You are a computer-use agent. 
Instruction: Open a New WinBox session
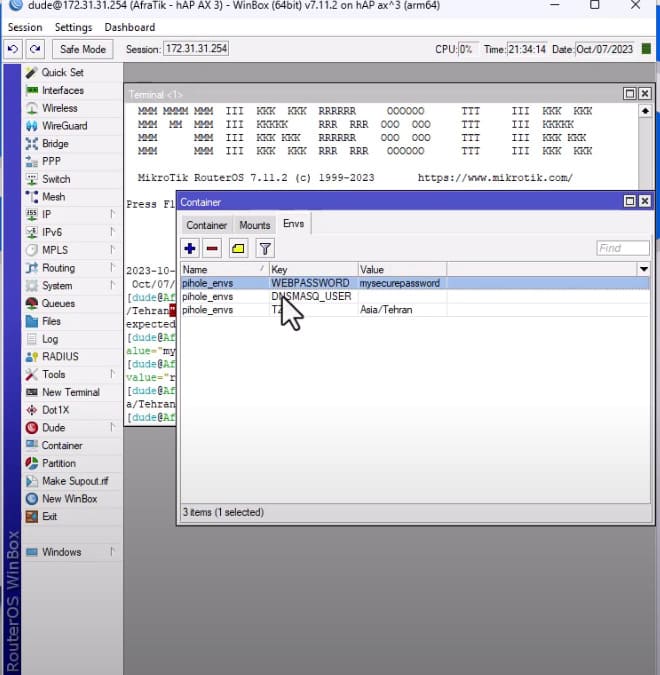[69, 499]
